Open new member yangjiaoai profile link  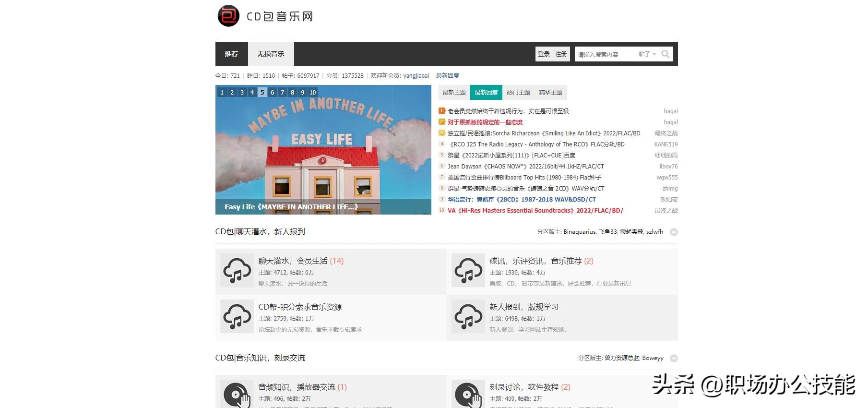pyautogui.click(x=416, y=76)
